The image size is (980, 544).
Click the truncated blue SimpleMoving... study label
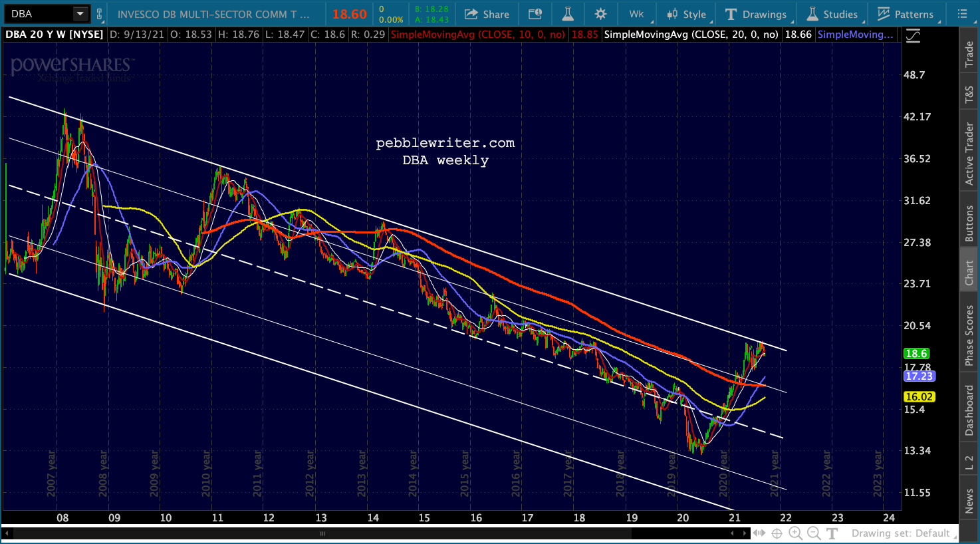[x=856, y=34]
